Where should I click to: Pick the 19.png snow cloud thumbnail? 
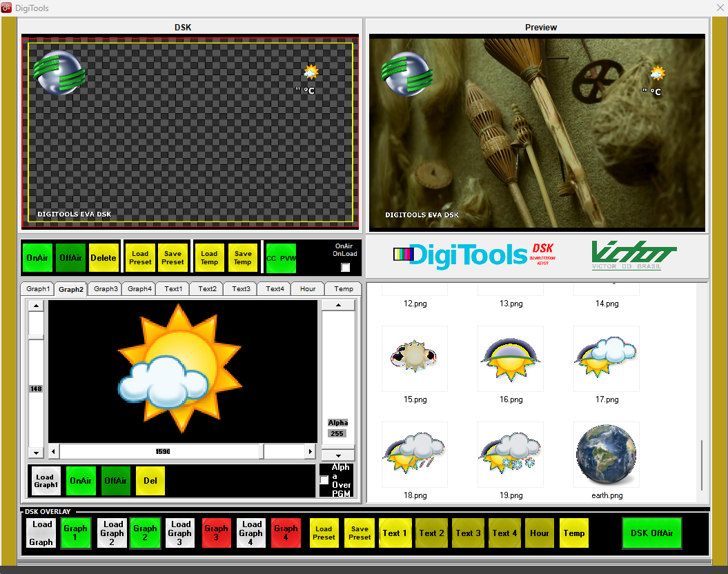[511, 454]
